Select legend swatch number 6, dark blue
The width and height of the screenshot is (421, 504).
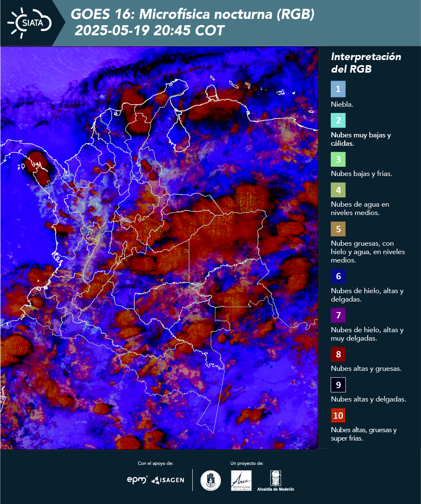pos(338,277)
